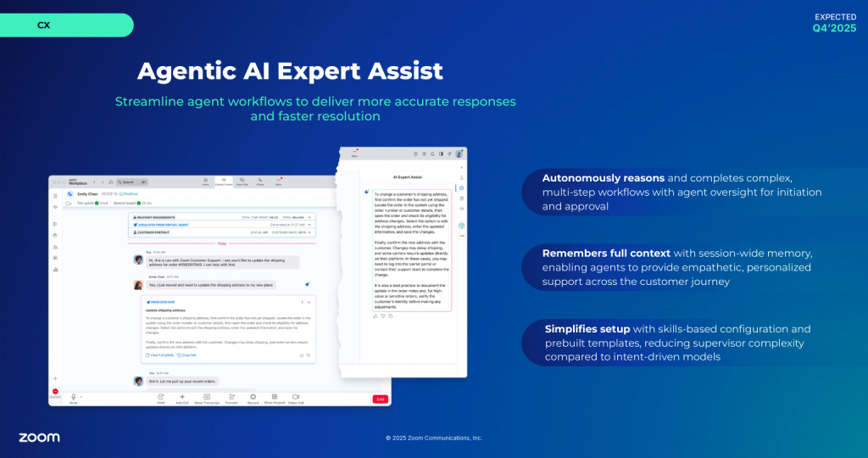Click the Add Call button
868x458 pixels.
(182, 399)
